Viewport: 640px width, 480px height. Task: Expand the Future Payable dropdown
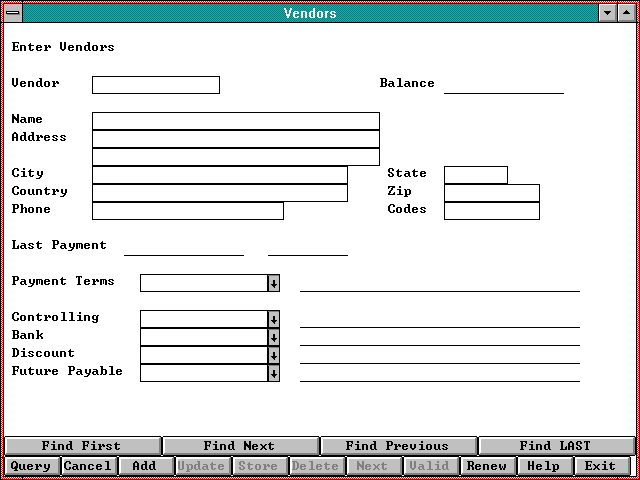coord(273,373)
